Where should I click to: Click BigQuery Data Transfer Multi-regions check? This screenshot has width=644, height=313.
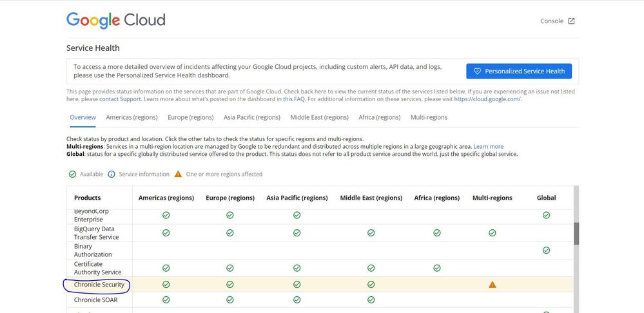pos(493,232)
